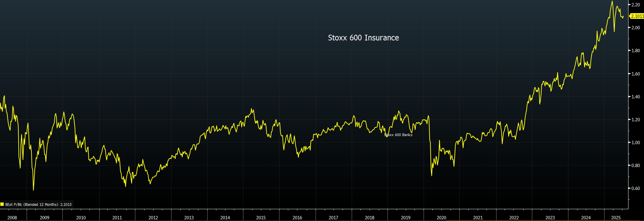Screen dimensions: 644x221
Task: Click the 2019 year label on the time axis
Action: (x=406, y=218)
